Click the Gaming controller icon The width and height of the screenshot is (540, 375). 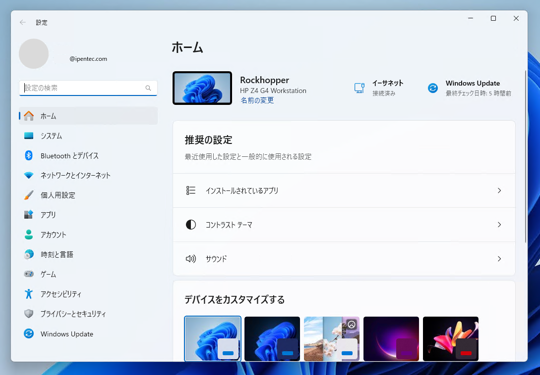[x=29, y=274]
